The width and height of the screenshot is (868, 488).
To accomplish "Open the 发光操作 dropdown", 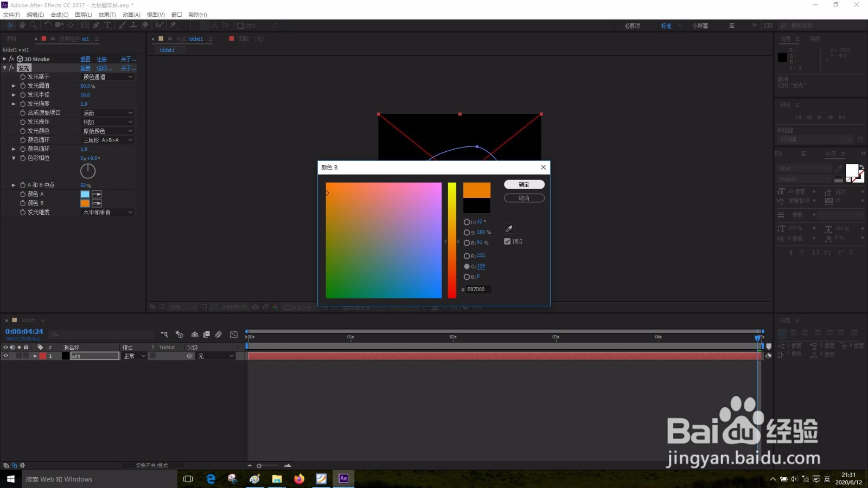I will pos(107,122).
